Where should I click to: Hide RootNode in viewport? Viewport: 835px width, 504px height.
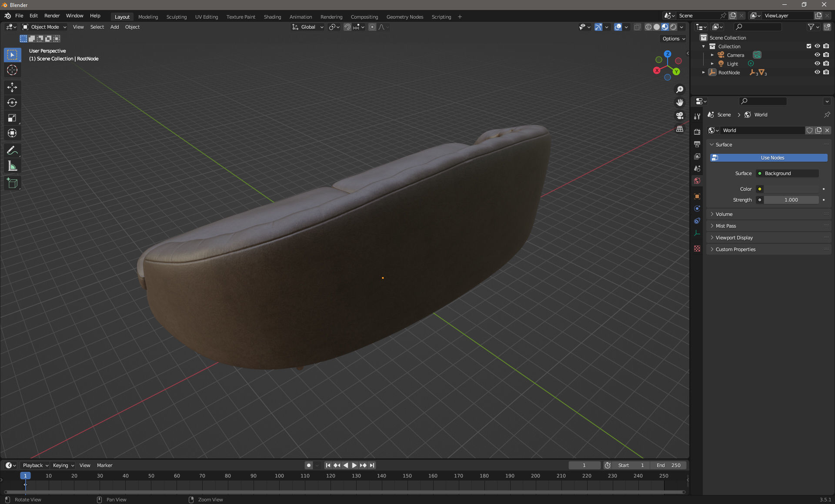point(817,72)
